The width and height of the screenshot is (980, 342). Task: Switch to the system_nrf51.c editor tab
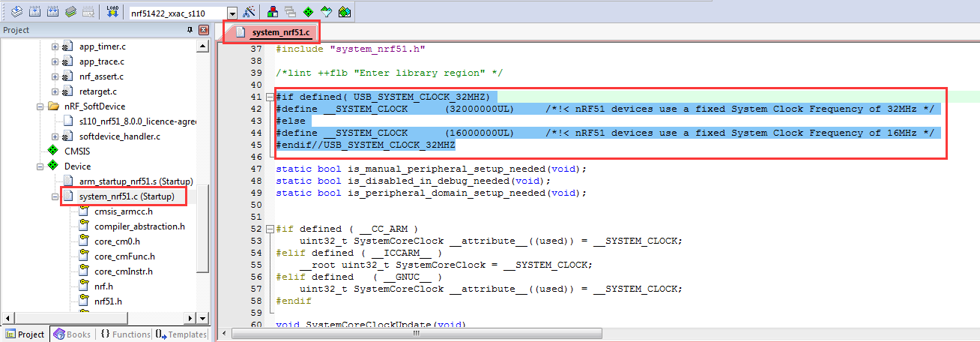click(x=271, y=32)
